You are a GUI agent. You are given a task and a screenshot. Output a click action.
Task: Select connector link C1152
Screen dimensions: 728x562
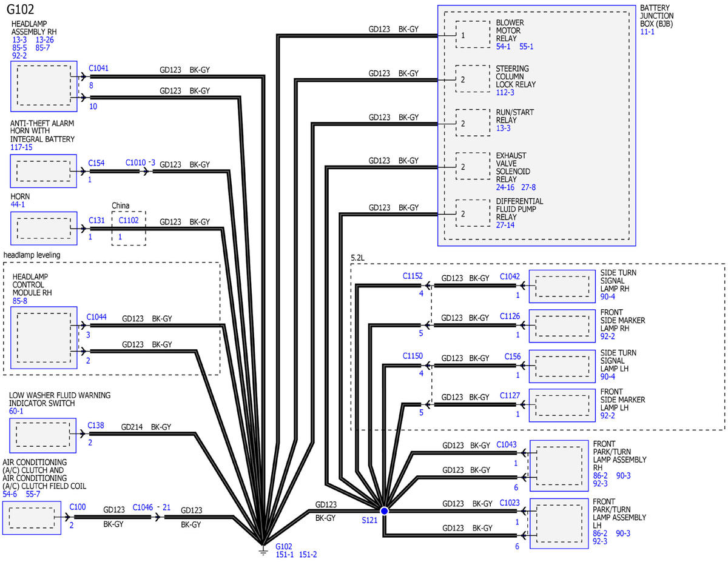[x=413, y=276]
